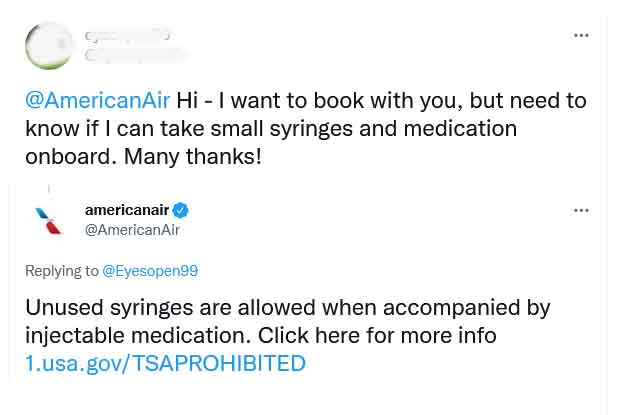620x415 pixels.
Task: Open more options on the americanair reply
Action: (x=581, y=210)
